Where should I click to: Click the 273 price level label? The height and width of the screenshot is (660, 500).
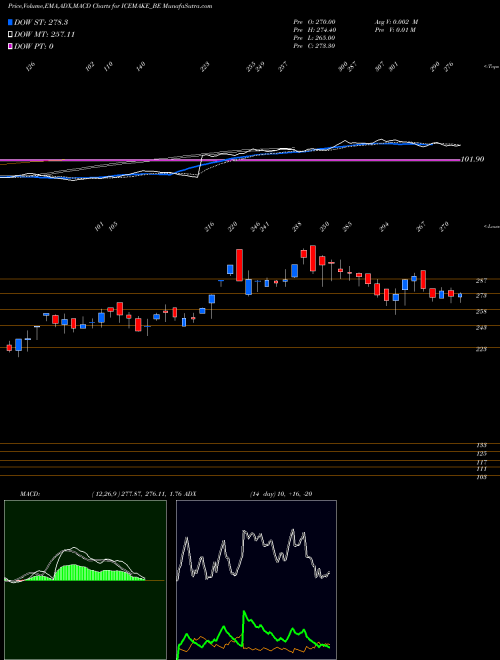point(481,295)
